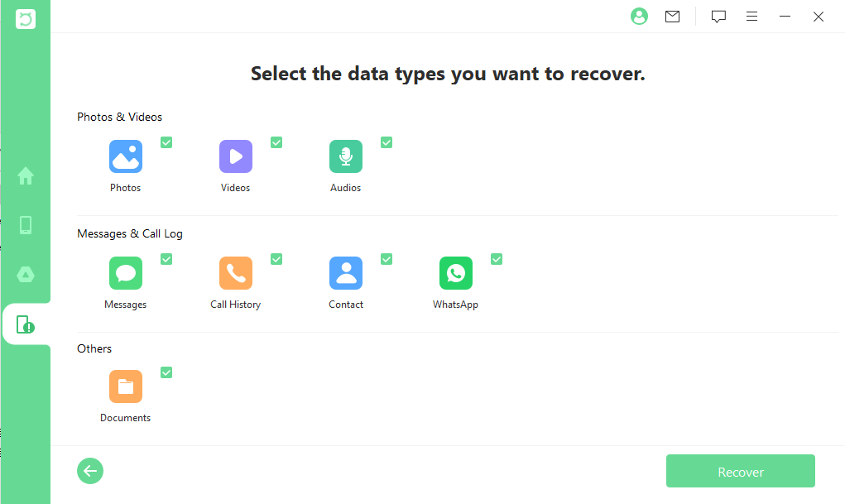Uncheck the Documents checkbox
845x504 pixels.
point(166,372)
